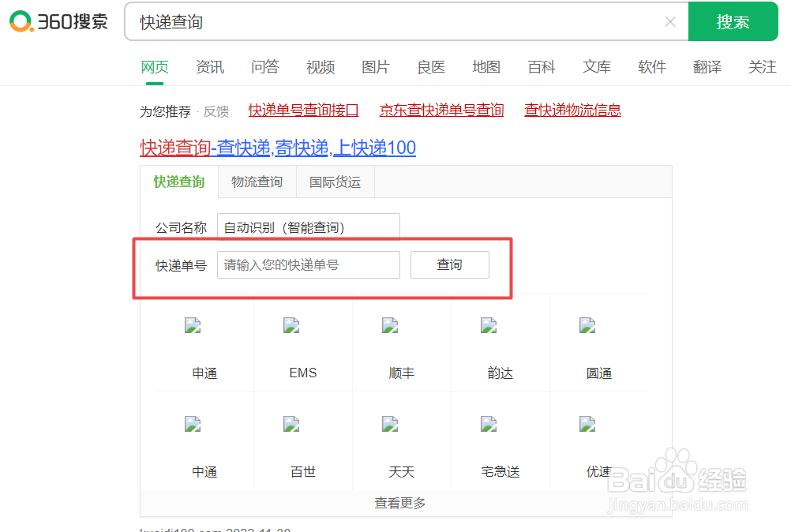This screenshot has height=532, width=791.
Task: Select the 宅急送 courier logo icon
Action: tap(489, 425)
